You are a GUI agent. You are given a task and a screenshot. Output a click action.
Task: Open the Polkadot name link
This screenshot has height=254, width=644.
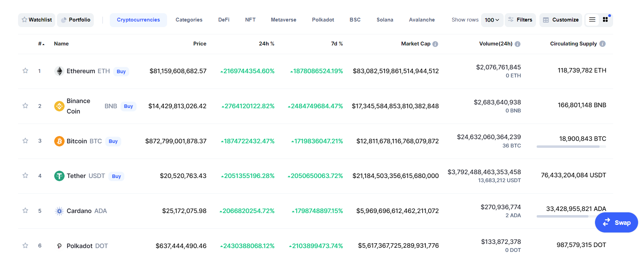tap(80, 246)
